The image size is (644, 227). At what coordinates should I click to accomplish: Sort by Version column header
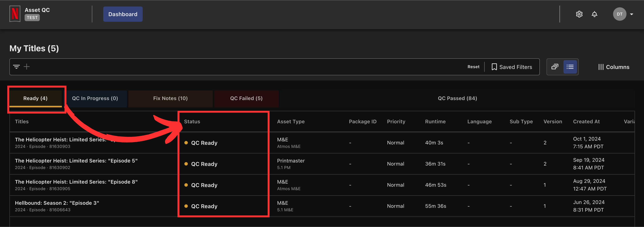tap(552, 122)
